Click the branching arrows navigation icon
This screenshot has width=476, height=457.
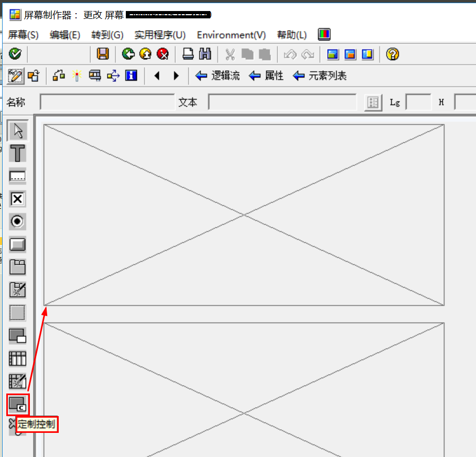coord(113,76)
